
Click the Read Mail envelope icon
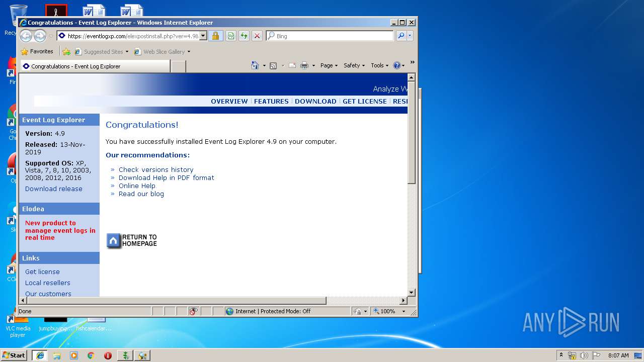(x=292, y=65)
